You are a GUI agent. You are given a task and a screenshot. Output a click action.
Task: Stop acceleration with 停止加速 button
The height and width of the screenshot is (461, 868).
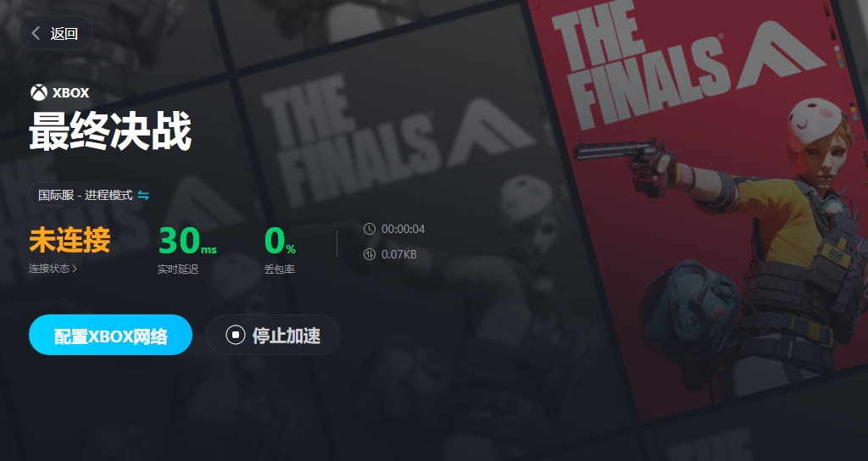point(273,335)
